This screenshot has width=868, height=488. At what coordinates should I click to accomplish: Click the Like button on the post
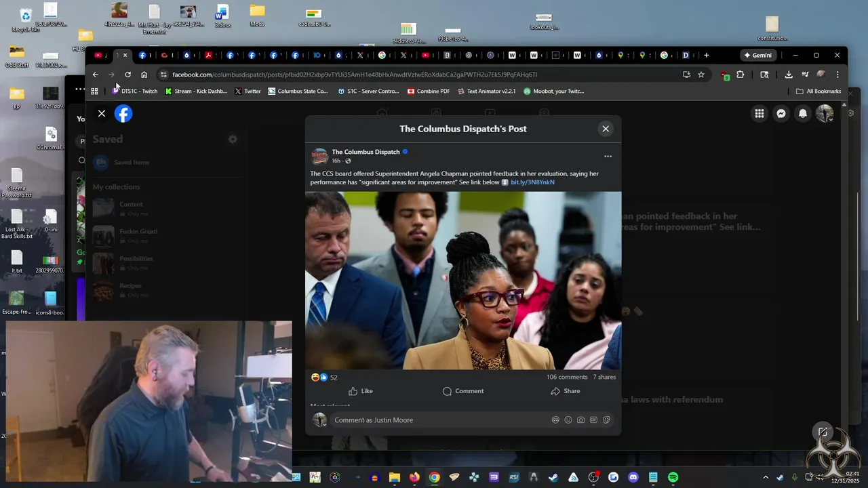point(361,391)
